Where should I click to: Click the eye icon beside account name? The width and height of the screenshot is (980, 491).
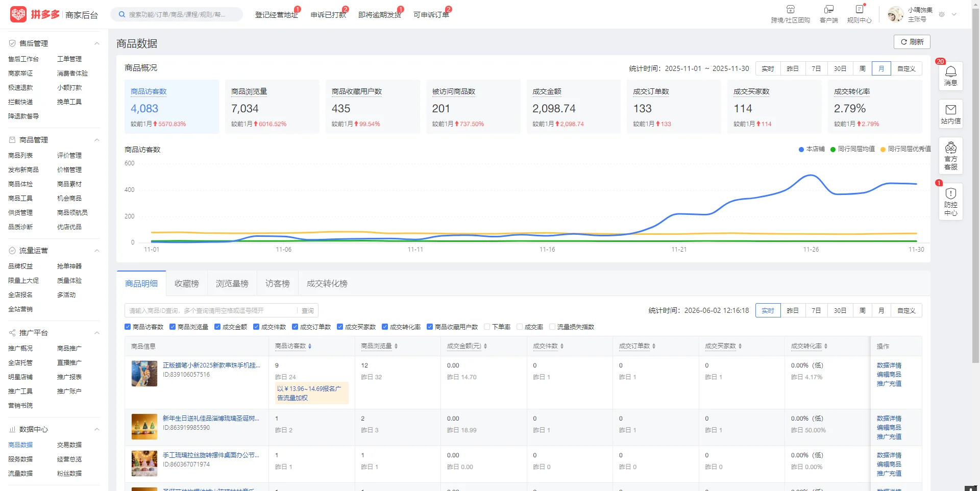tap(942, 14)
